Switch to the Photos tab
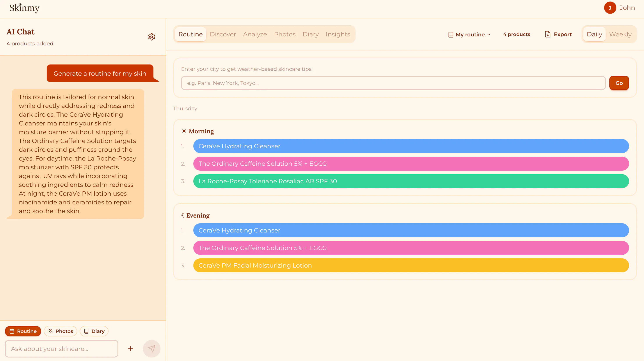Image resolution: width=644 pixels, height=361 pixels. 285,34
